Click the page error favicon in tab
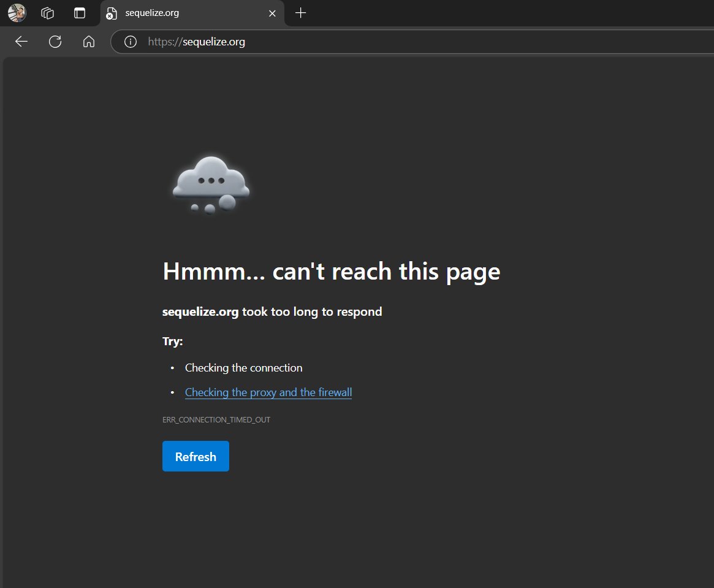Viewport: 714px width, 588px height. click(x=111, y=13)
